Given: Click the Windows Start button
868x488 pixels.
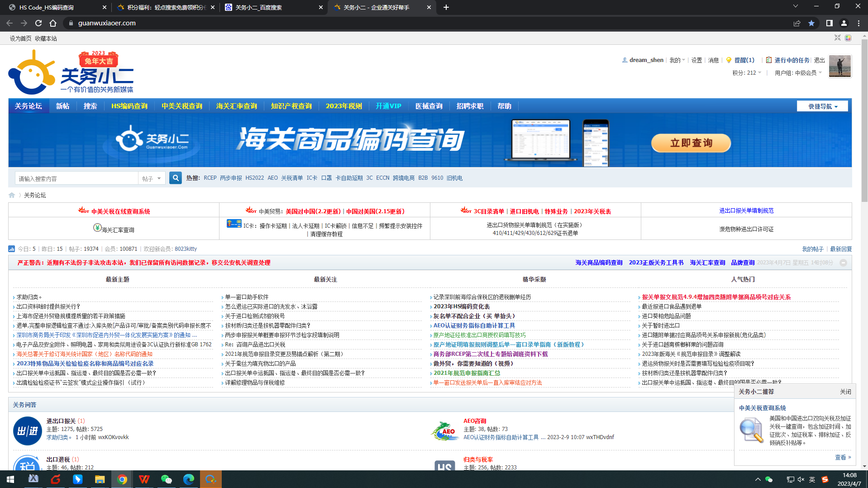Looking at the screenshot, I should [x=10, y=479].
